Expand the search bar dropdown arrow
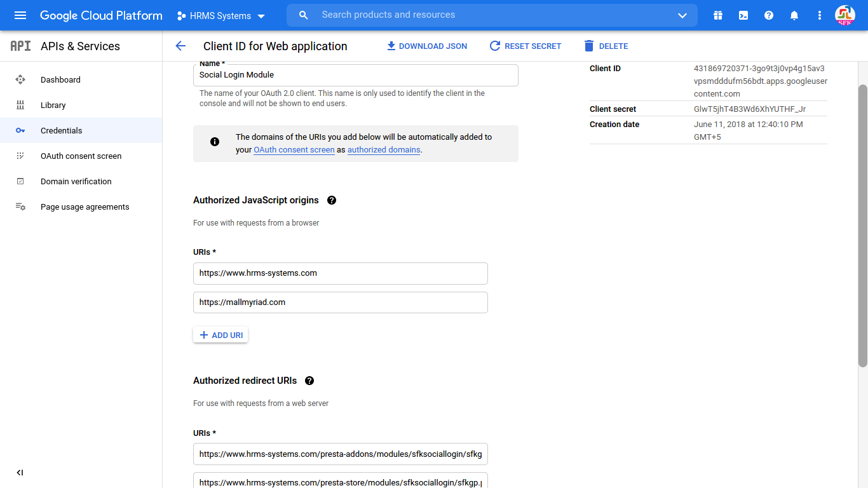The height and width of the screenshot is (488, 868). (682, 15)
